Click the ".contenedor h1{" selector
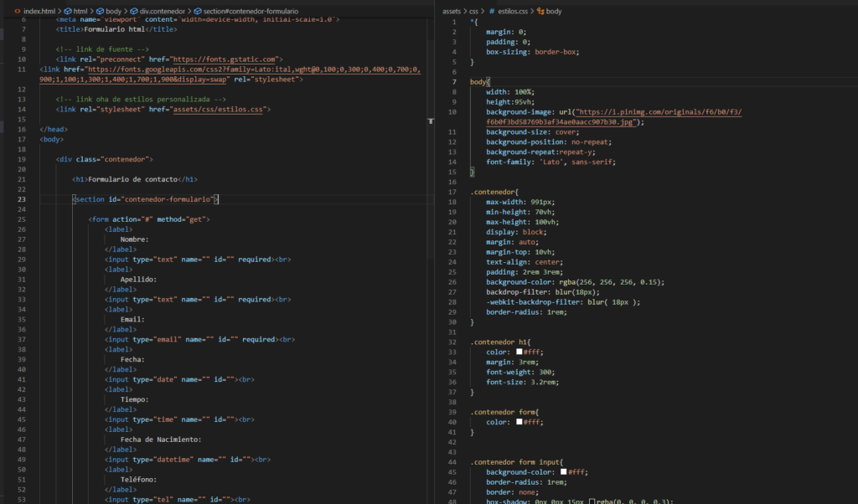The height and width of the screenshot is (504, 858). [x=501, y=342]
